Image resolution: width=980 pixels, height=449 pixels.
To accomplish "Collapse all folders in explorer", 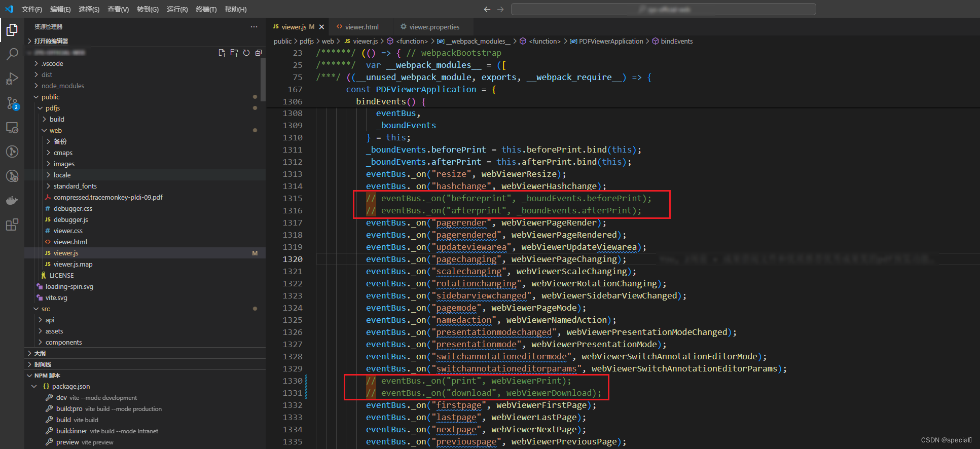I will click(259, 53).
